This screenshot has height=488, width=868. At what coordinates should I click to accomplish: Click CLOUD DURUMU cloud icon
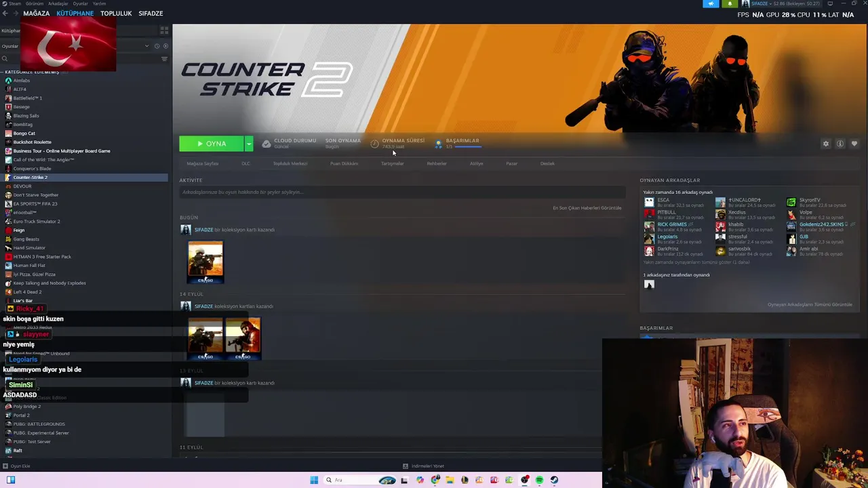(267, 144)
